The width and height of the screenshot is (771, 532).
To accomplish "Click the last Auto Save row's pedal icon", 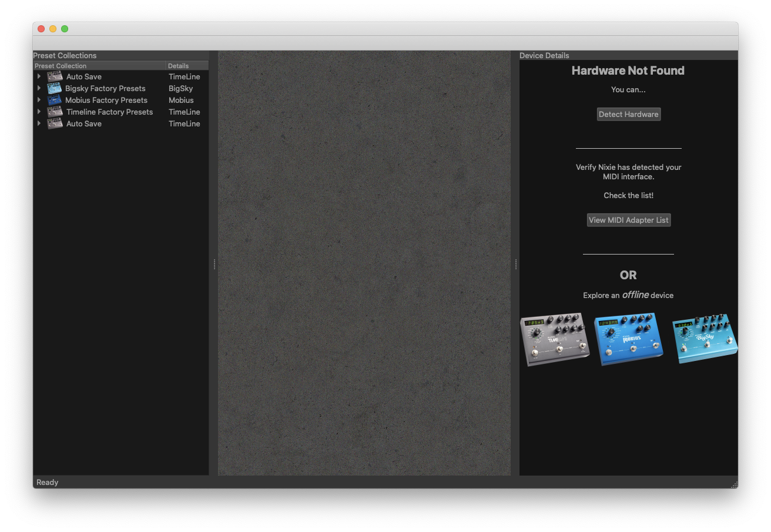I will click(55, 123).
